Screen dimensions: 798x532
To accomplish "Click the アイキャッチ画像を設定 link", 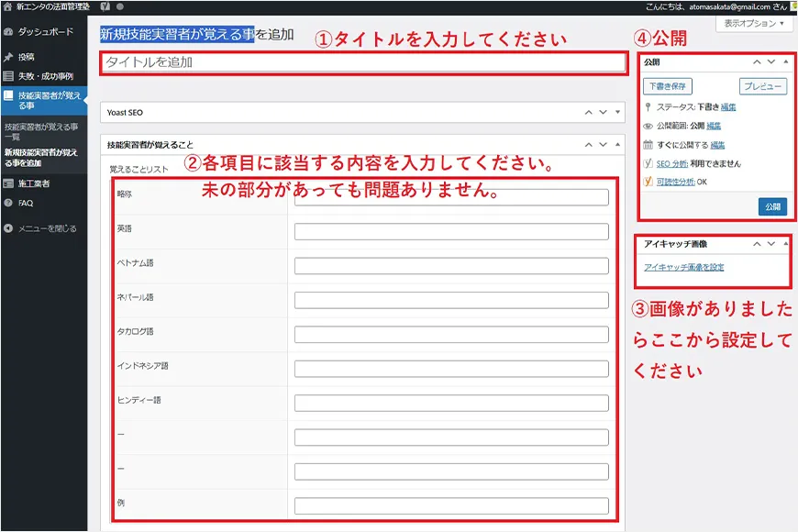I will (683, 267).
